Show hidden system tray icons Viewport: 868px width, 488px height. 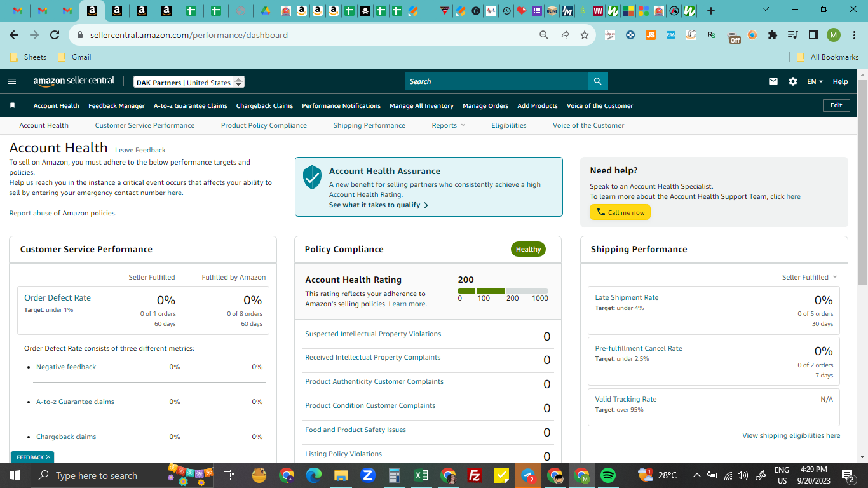click(x=696, y=475)
